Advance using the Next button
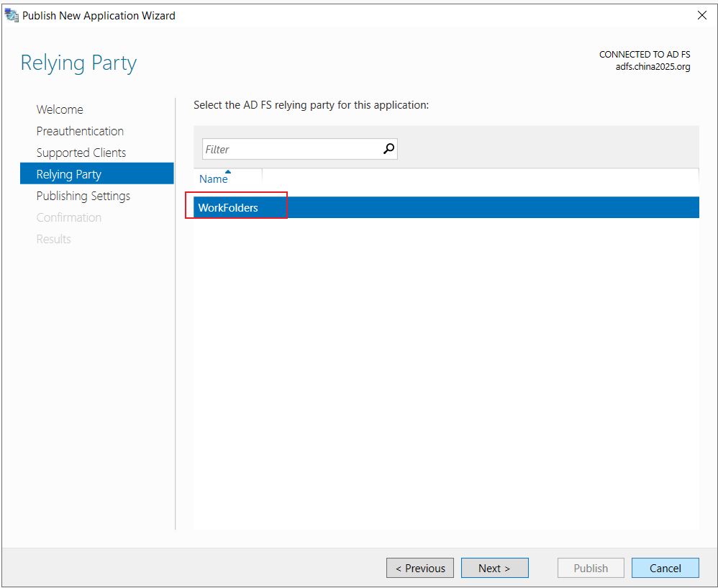This screenshot has height=588, width=718. [494, 568]
